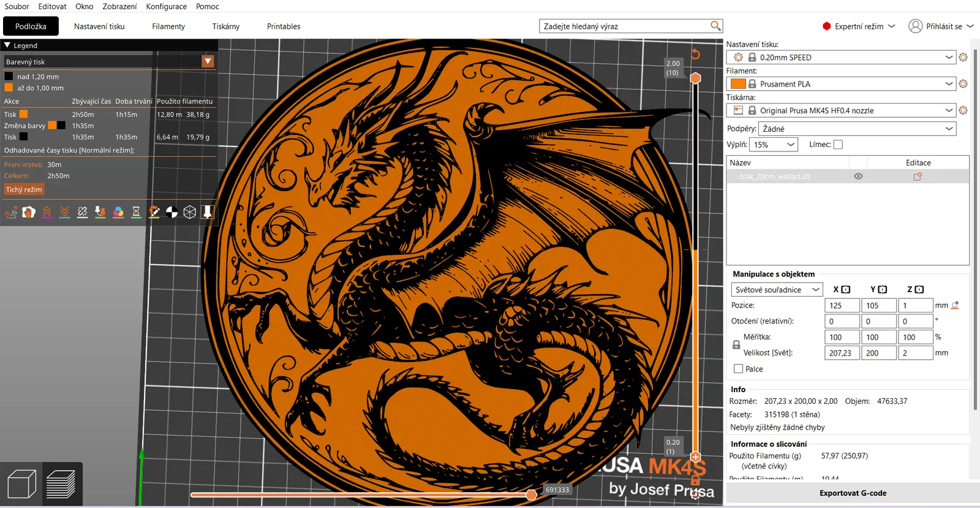Open the Soubor menu

(17, 6)
